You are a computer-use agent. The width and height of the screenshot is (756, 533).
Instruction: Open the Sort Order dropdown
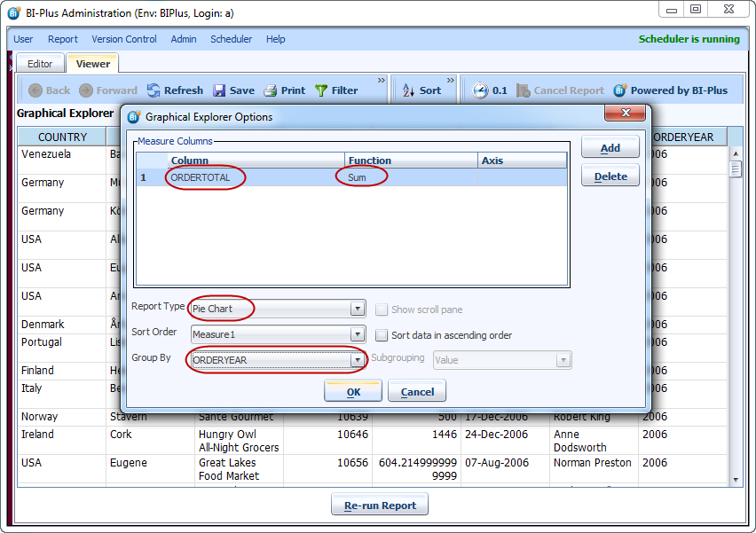pyautogui.click(x=357, y=334)
